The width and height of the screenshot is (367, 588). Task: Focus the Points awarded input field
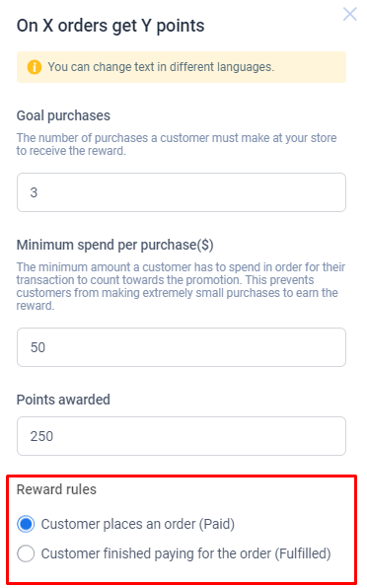tap(182, 436)
